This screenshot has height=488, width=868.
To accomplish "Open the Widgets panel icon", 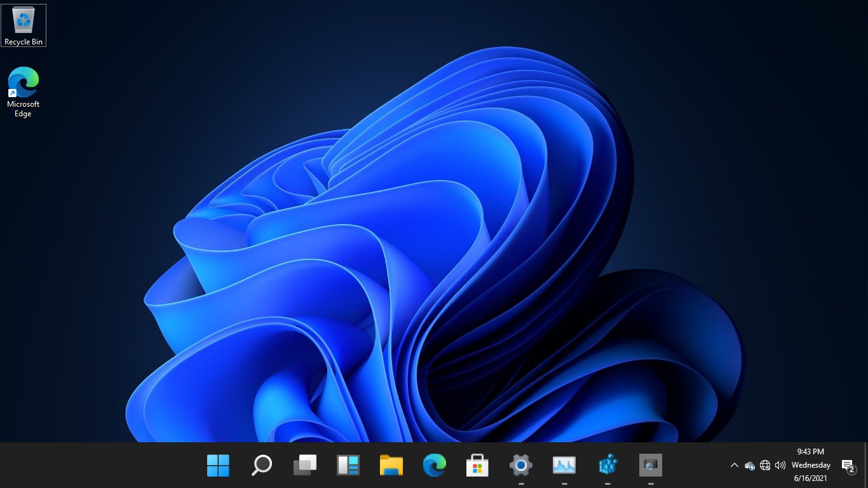I will 348,465.
